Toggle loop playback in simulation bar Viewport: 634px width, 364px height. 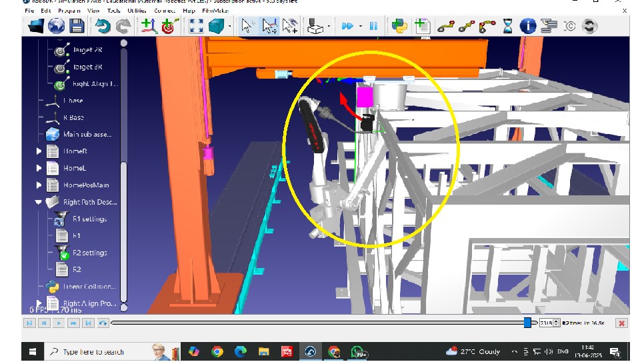[103, 323]
